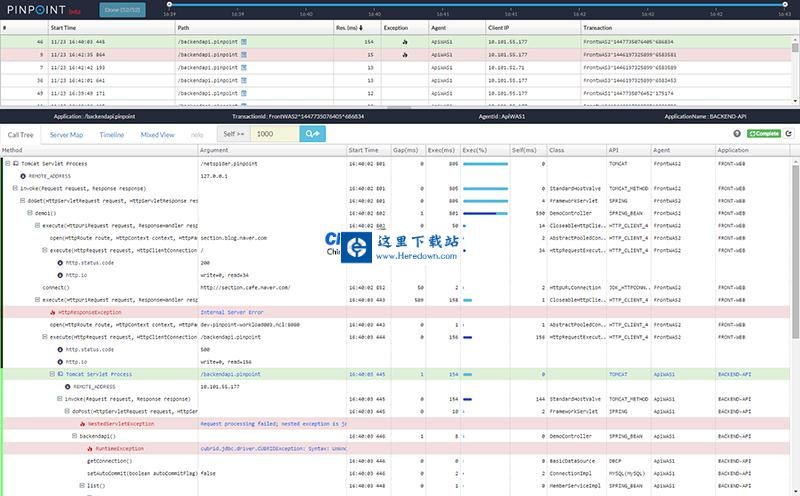Screen dimensions: 800x496
Task: Click the Self >= filter input showing 1000
Action: tap(276, 134)
